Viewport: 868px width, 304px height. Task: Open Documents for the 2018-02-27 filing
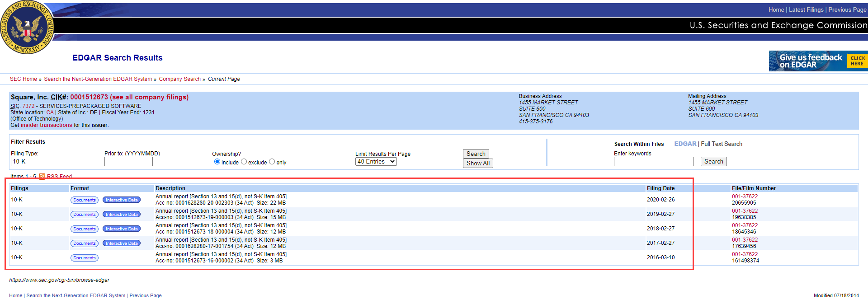85,229
